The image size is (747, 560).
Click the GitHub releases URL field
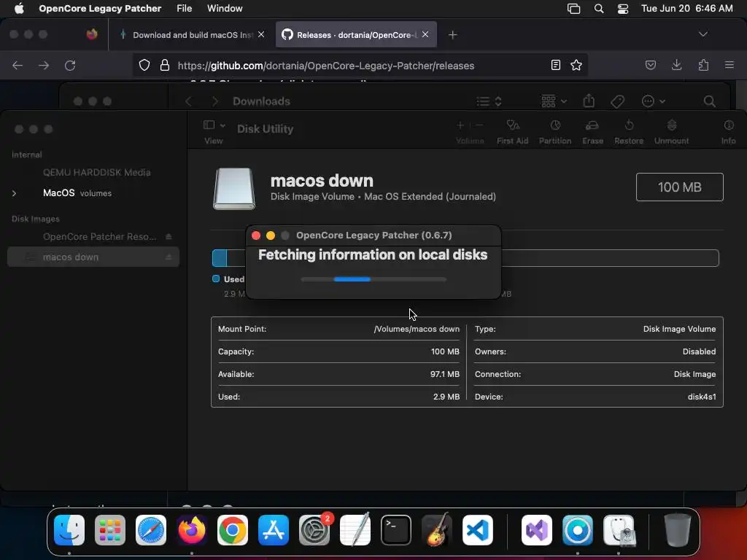(x=326, y=66)
